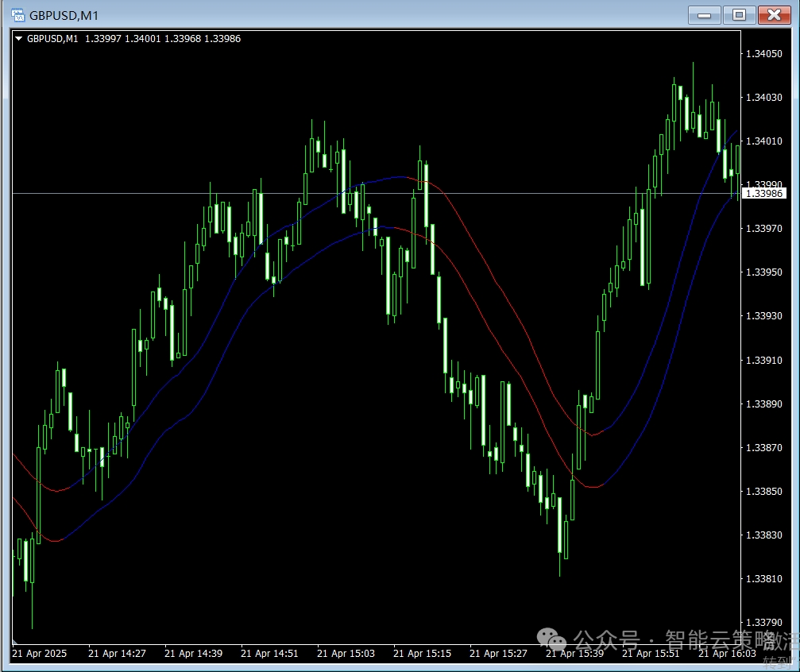The height and width of the screenshot is (672, 800).
Task: Click the 1.33950 price scale label
Action: 763,272
